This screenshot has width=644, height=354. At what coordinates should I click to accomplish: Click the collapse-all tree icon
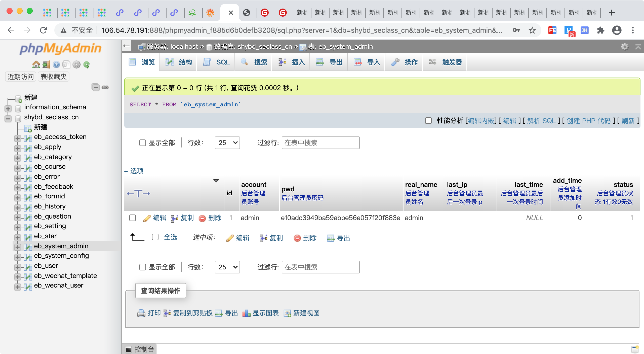[95, 87]
